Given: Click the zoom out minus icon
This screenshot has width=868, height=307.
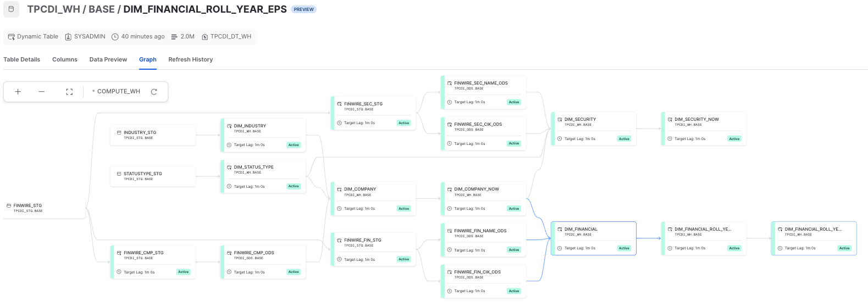Looking at the screenshot, I should (42, 92).
